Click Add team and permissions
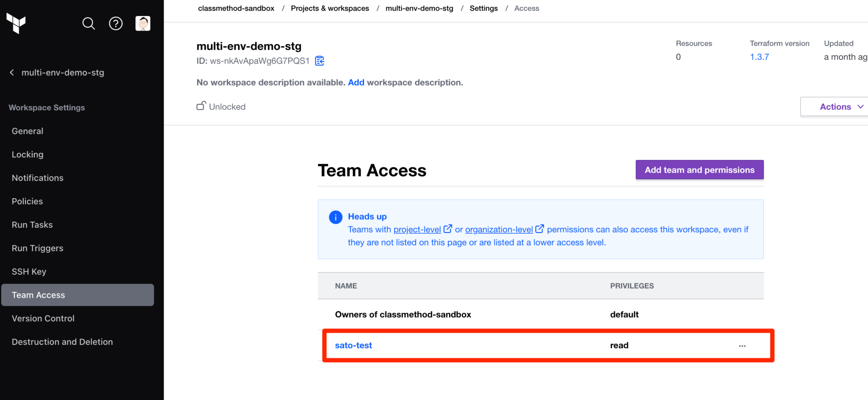The height and width of the screenshot is (400, 868). [x=699, y=170]
